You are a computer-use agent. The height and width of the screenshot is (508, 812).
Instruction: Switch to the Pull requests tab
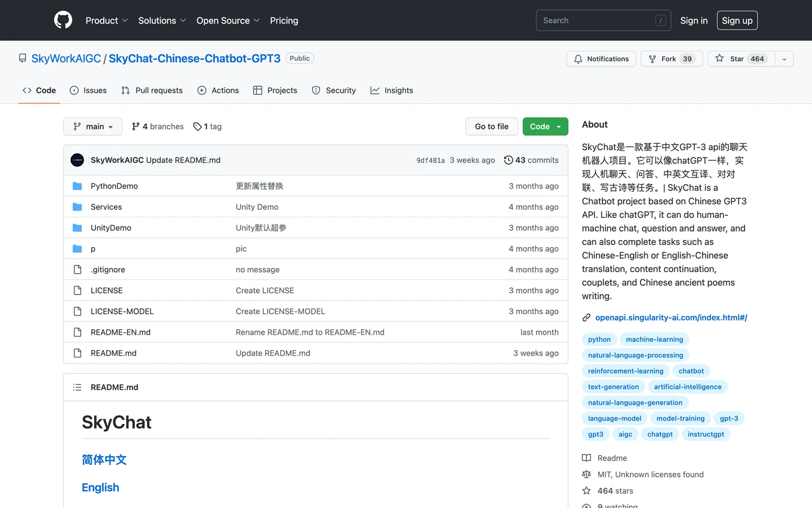(x=152, y=90)
